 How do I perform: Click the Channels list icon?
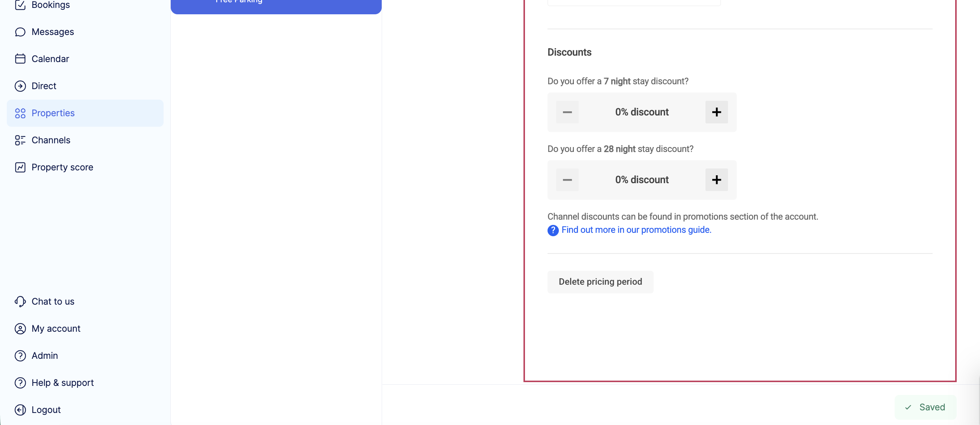(x=20, y=140)
